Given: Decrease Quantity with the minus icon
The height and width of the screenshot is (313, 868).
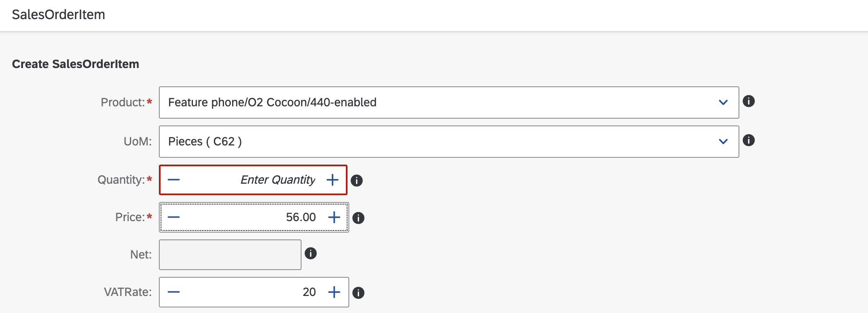Looking at the screenshot, I should tap(174, 180).
